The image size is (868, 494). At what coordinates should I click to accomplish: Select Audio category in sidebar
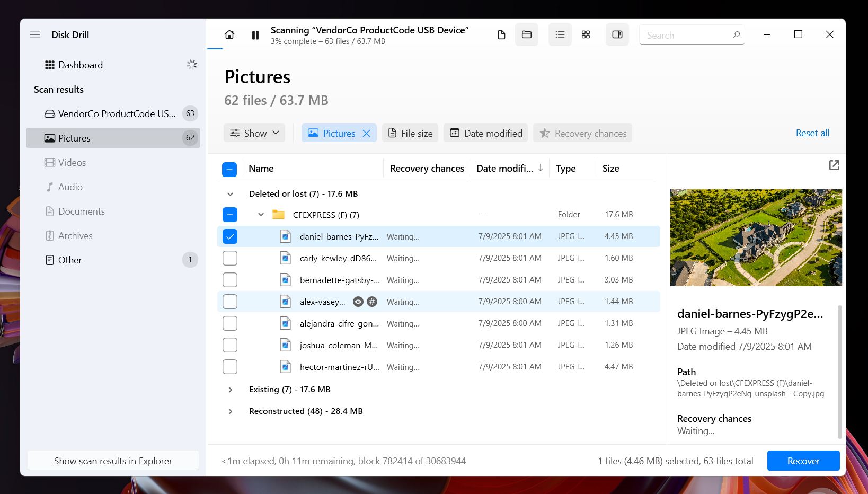[113, 187]
